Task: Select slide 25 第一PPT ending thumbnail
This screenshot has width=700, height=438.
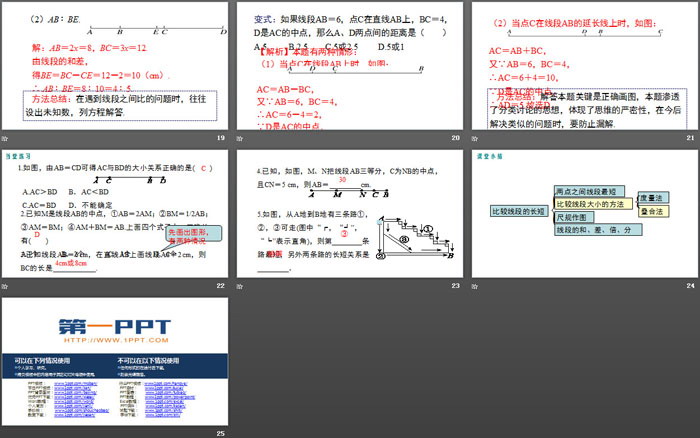Action: tap(114, 362)
